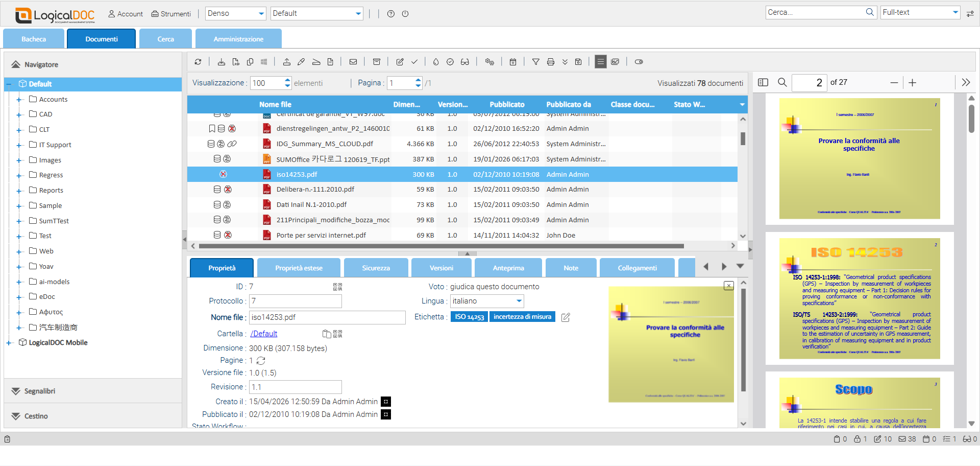Select the PDF page 2 thumbnail ISO 14253

[860, 298]
